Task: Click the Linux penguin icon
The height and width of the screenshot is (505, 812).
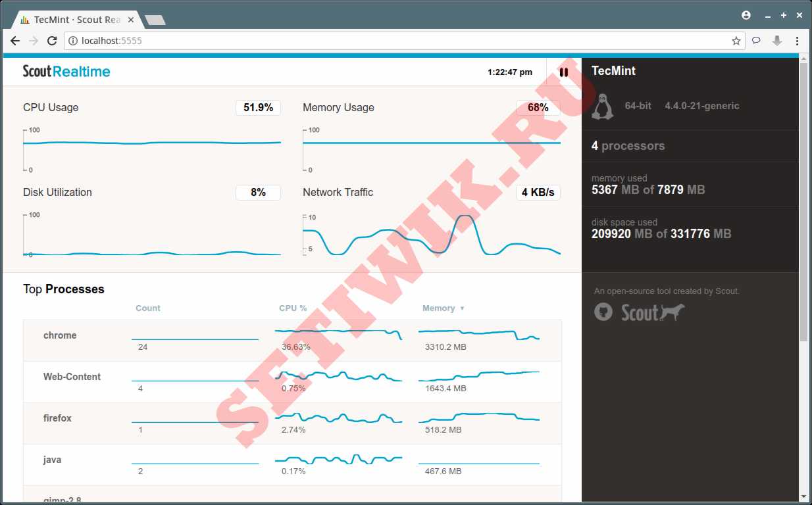Action: [602, 106]
